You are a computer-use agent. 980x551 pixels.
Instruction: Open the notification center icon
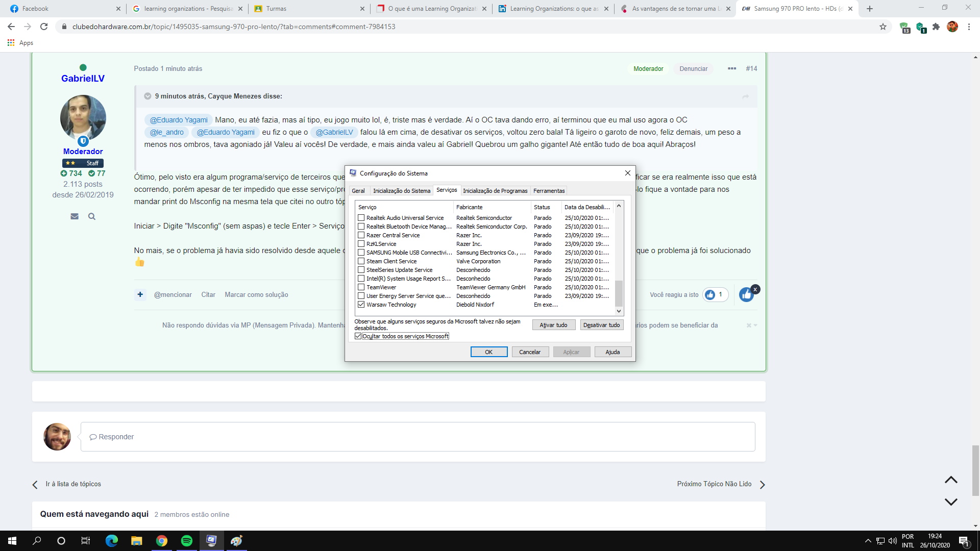(964, 541)
